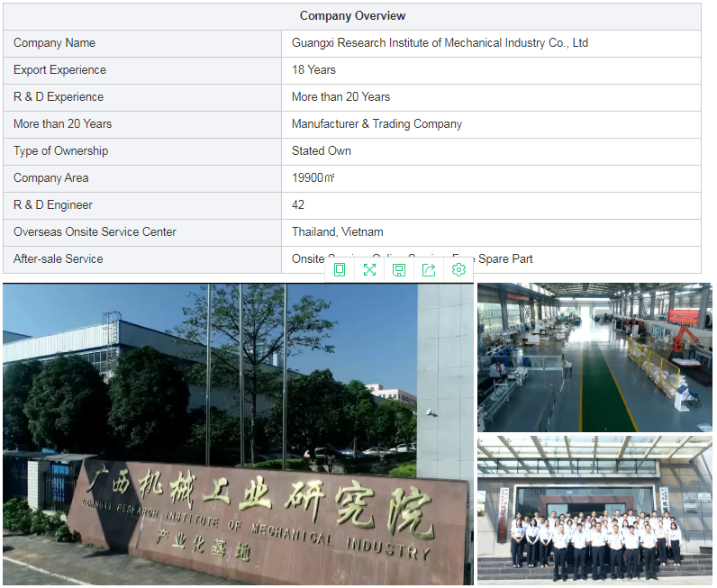Select the Overseas Onsite Service Center label
The width and height of the screenshot is (717, 588).
coord(95,231)
